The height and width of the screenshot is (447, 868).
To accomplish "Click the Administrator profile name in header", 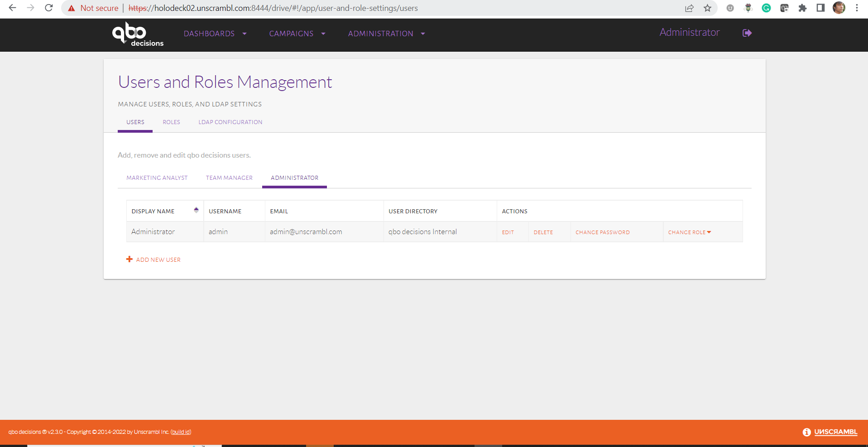I will tap(689, 33).
